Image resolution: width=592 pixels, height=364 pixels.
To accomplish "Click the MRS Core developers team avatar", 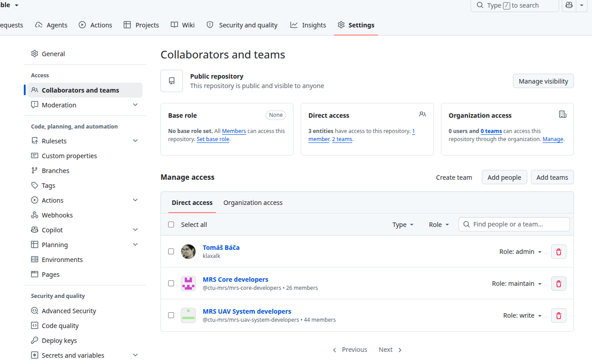I will (188, 284).
